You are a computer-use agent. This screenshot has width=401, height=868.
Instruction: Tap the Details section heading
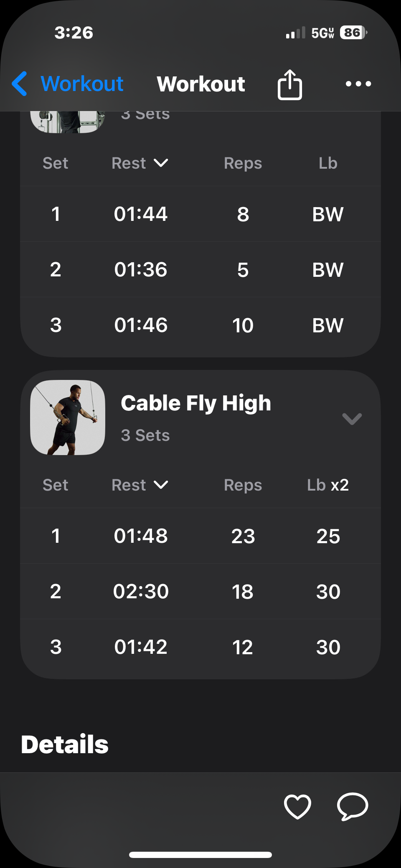point(65,744)
